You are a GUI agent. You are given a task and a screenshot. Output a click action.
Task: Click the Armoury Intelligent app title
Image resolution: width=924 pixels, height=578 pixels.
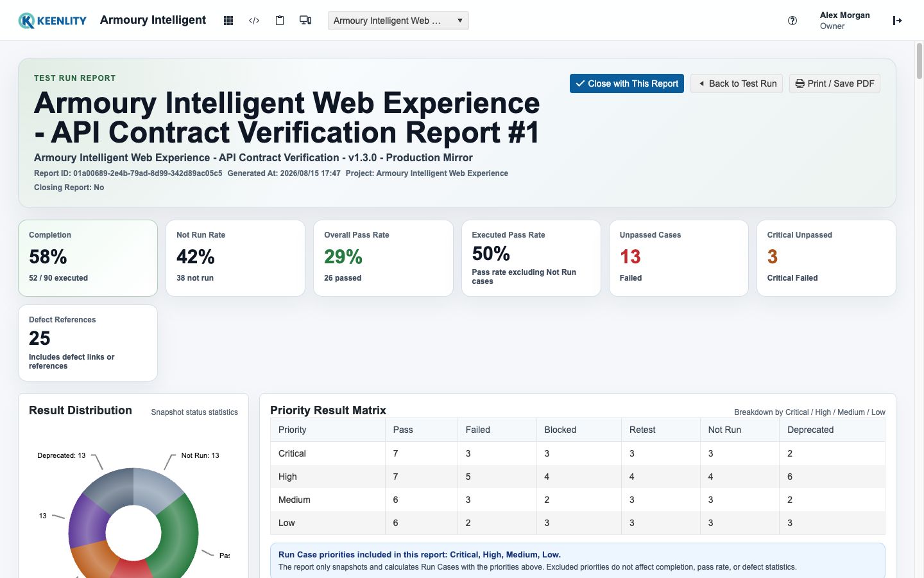coord(153,20)
